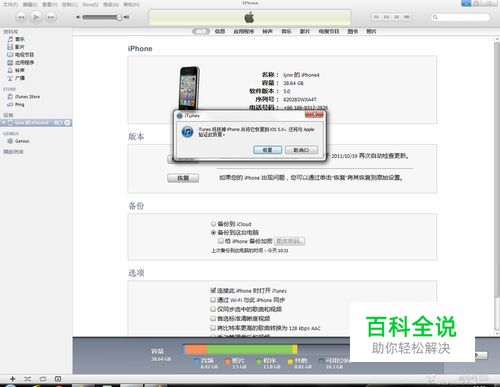The image size is (500, 387).
Task: Switch to the 铃声 tab
Action: click(267, 31)
